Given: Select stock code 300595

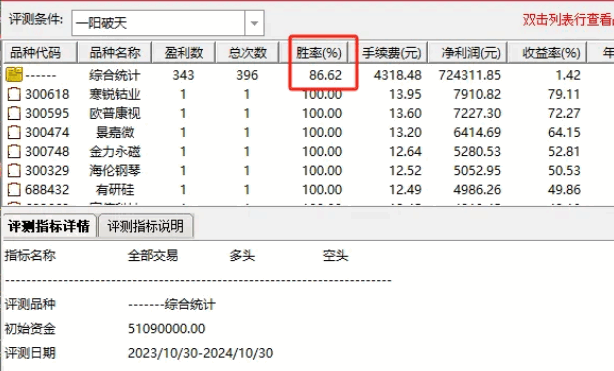Looking at the screenshot, I should pos(47,113).
